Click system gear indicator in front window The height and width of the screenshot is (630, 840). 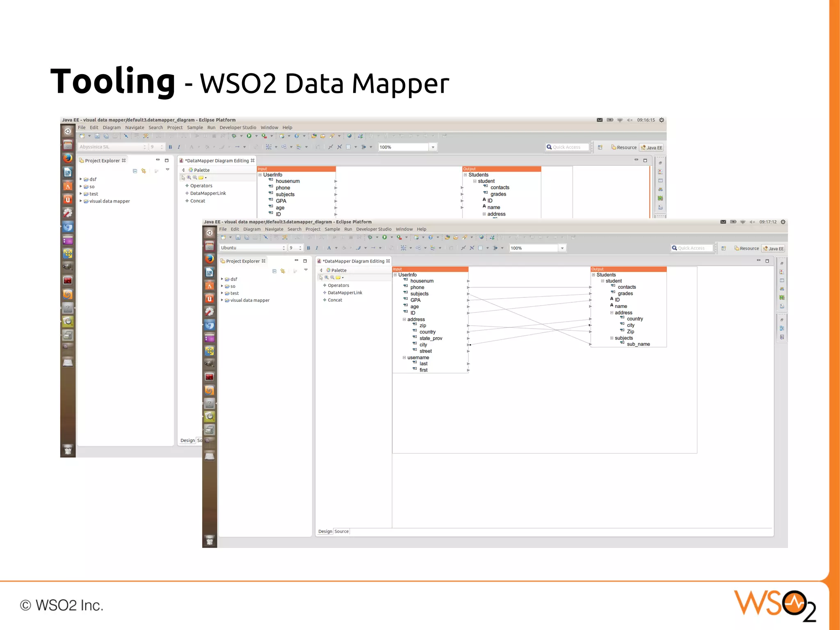(783, 222)
